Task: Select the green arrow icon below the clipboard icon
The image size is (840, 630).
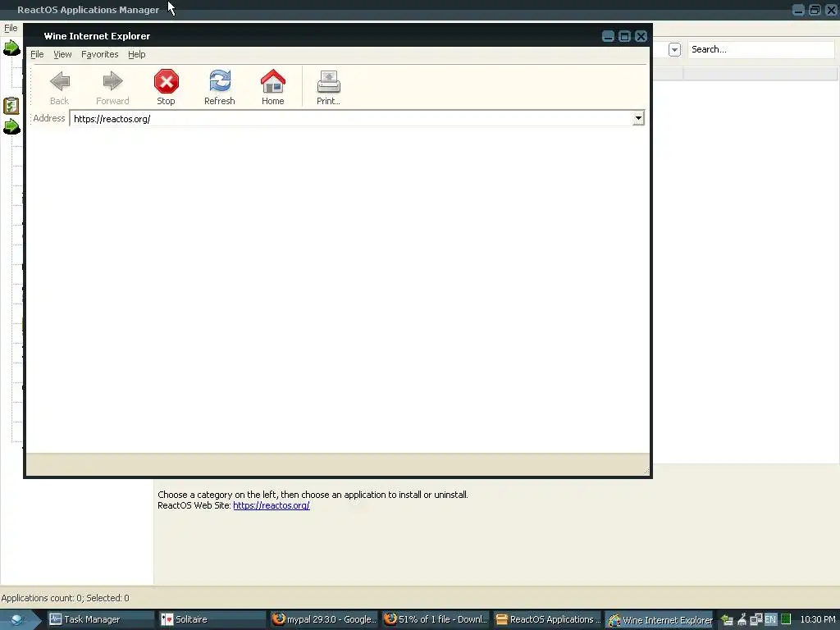Action: click(11, 127)
